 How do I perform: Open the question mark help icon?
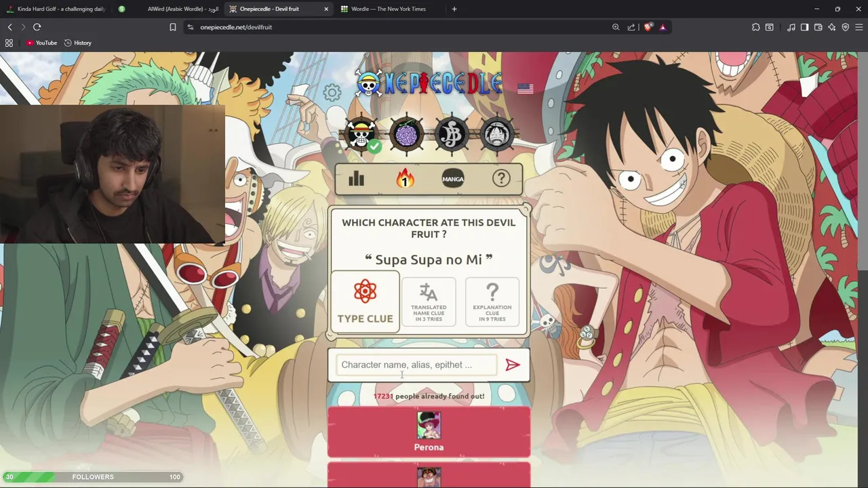(501, 178)
